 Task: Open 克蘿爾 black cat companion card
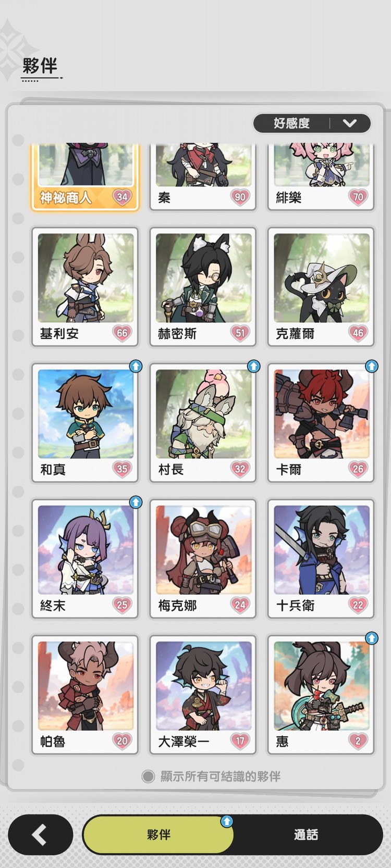pyautogui.click(x=321, y=287)
